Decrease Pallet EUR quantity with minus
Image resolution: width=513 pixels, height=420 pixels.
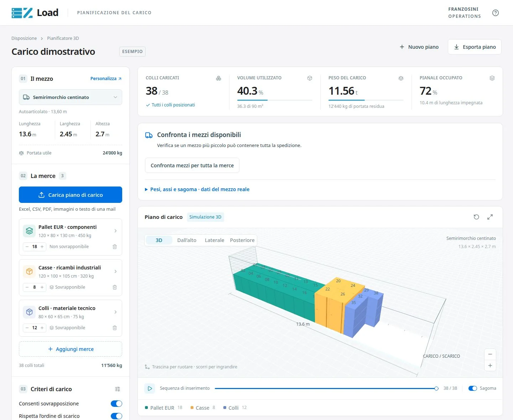27,247
